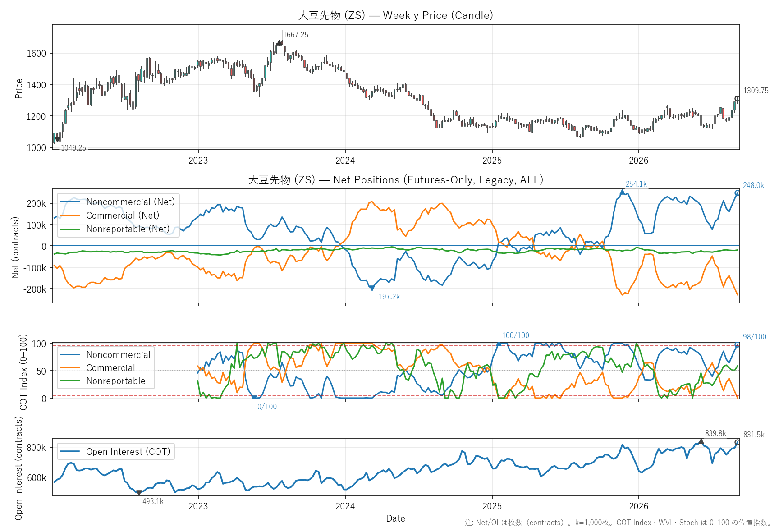This screenshot has width=779, height=532.
Task: Click the Weekly Price (Candle) chart title
Action: click(x=395, y=15)
